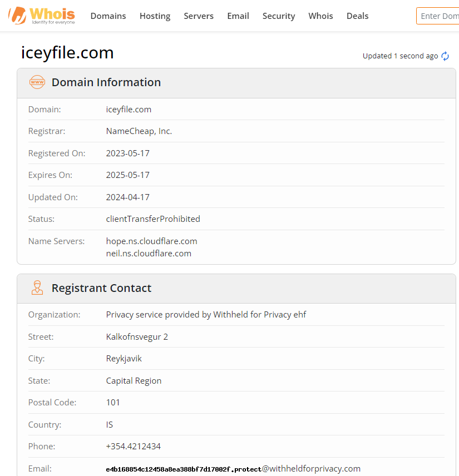Open the Hosting menu
The width and height of the screenshot is (459, 476).
pos(155,16)
